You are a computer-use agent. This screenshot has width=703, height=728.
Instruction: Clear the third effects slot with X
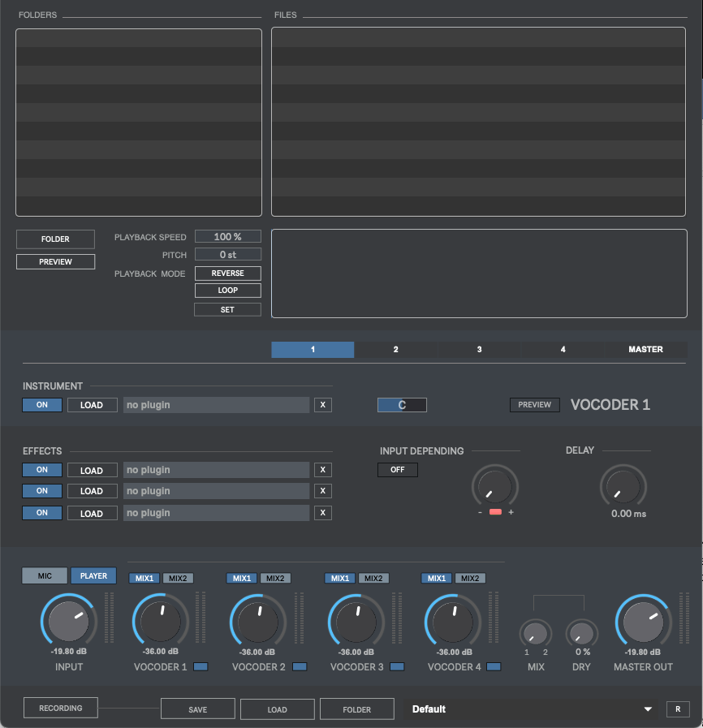point(322,512)
